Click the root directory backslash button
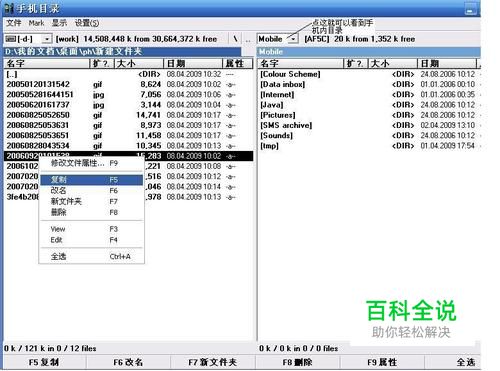 (x=235, y=39)
